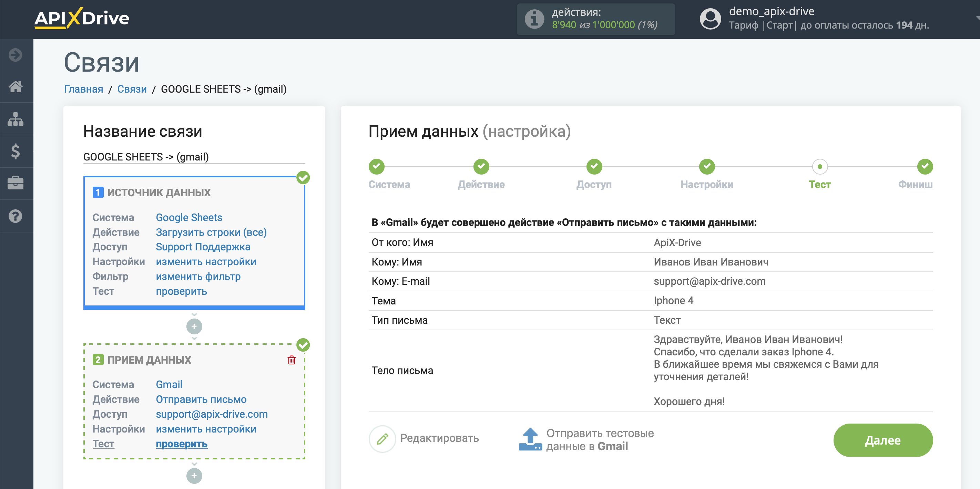Open the help question mark icon
980x489 pixels.
point(16,216)
